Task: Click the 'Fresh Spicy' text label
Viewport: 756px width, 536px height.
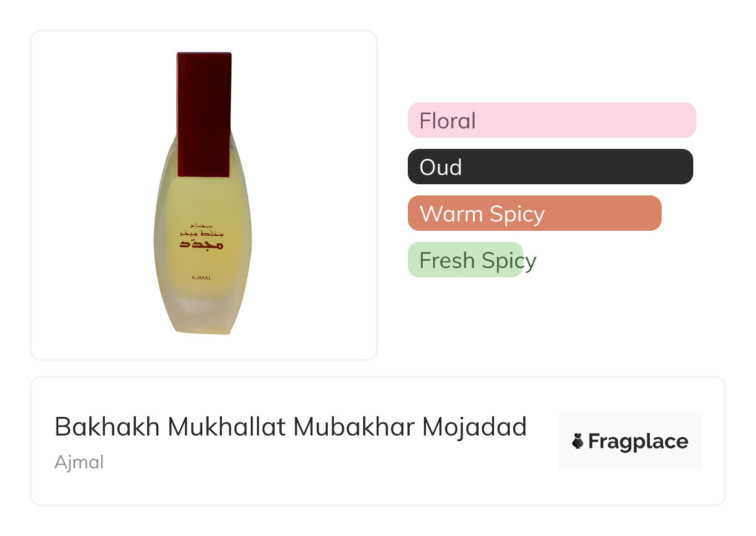Action: pos(477,260)
